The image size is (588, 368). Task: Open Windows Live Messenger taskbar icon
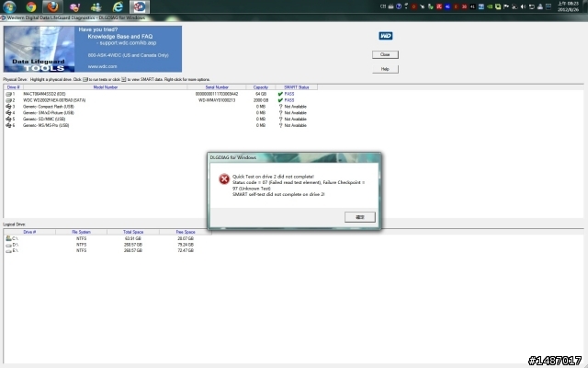96,6
